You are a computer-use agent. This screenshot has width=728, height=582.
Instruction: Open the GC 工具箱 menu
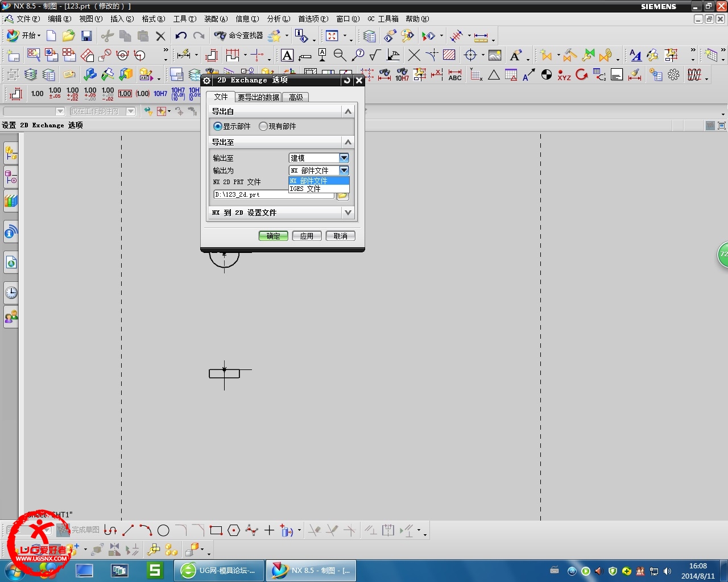[383, 19]
